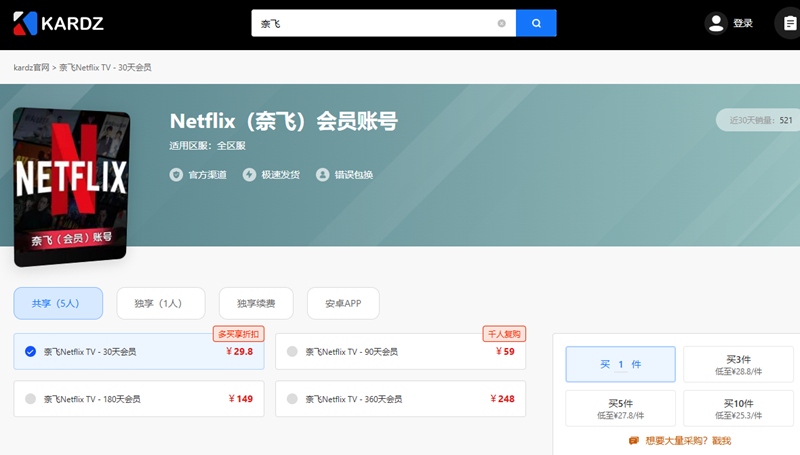Go to kardz官网 breadcrumb link
This screenshot has width=800, height=455.
[x=31, y=67]
